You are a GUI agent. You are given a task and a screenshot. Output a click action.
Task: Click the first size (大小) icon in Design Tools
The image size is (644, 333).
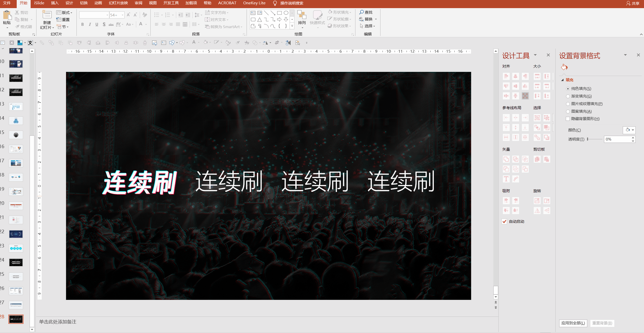pyautogui.click(x=537, y=76)
